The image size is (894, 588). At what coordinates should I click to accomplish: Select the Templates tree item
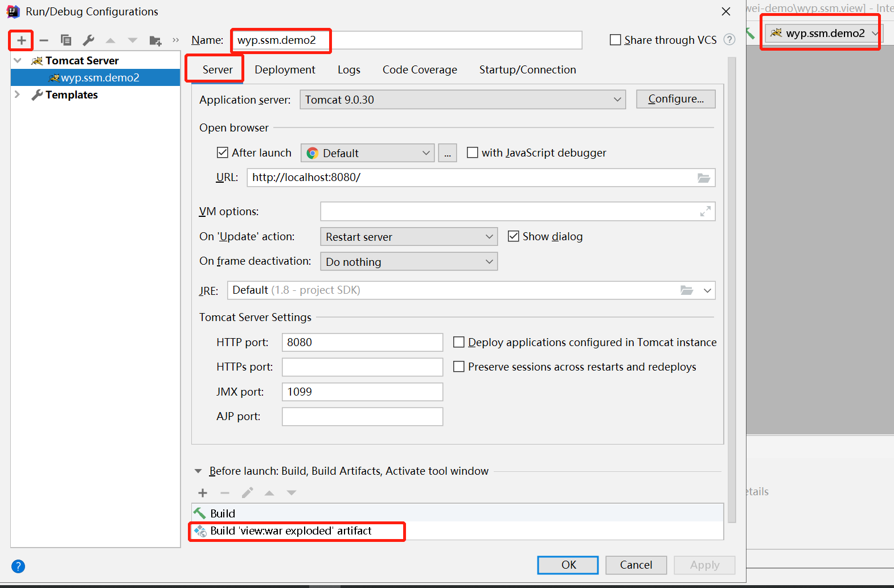click(x=72, y=94)
